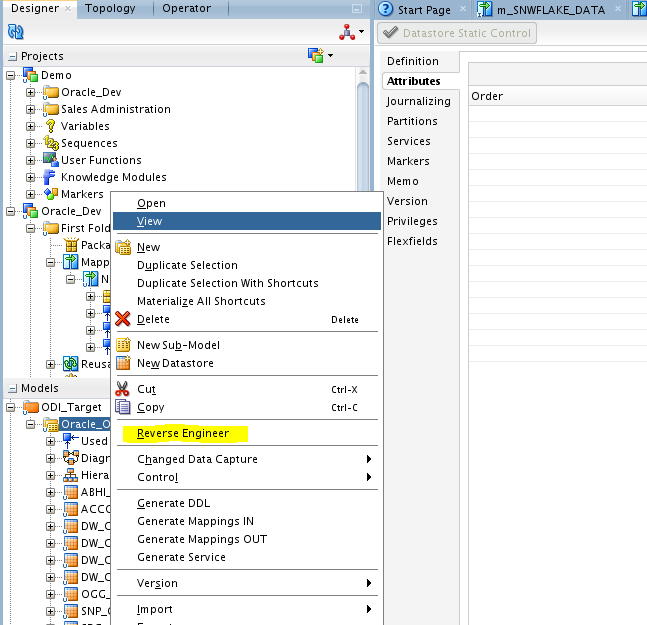Click the Variables question mark icon
The width and height of the screenshot is (647, 625).
[x=51, y=126]
